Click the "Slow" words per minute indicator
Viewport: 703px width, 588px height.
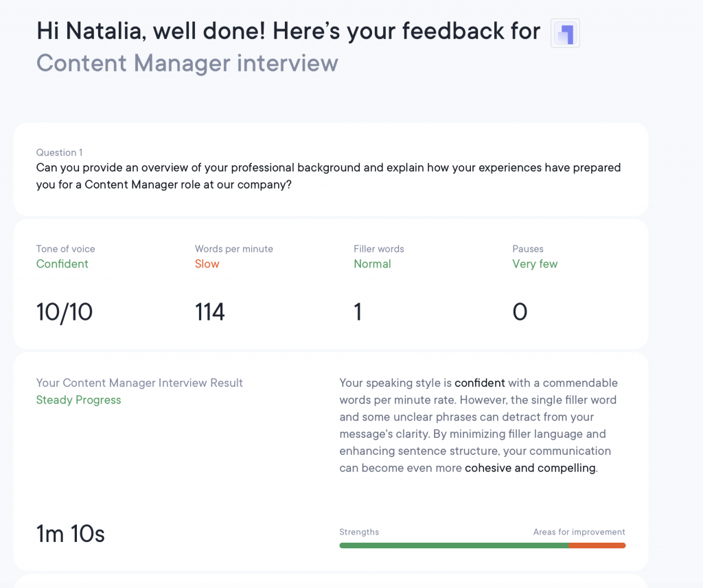pyautogui.click(x=207, y=263)
